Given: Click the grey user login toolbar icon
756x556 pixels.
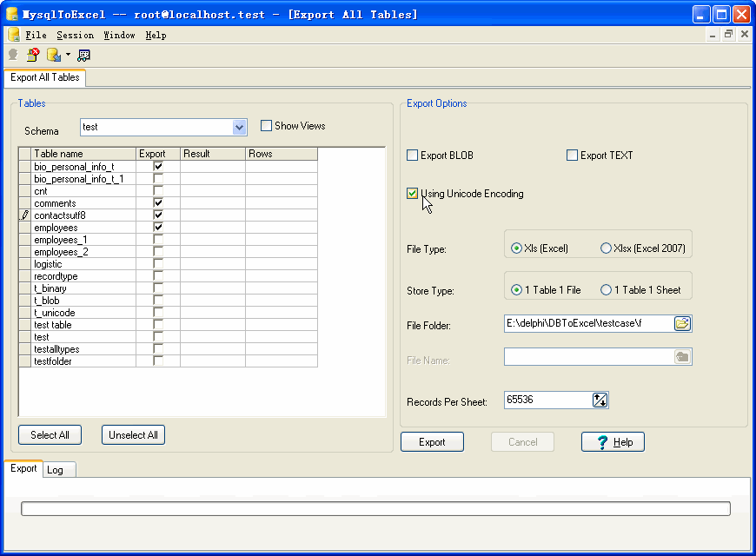Looking at the screenshot, I should [13, 55].
